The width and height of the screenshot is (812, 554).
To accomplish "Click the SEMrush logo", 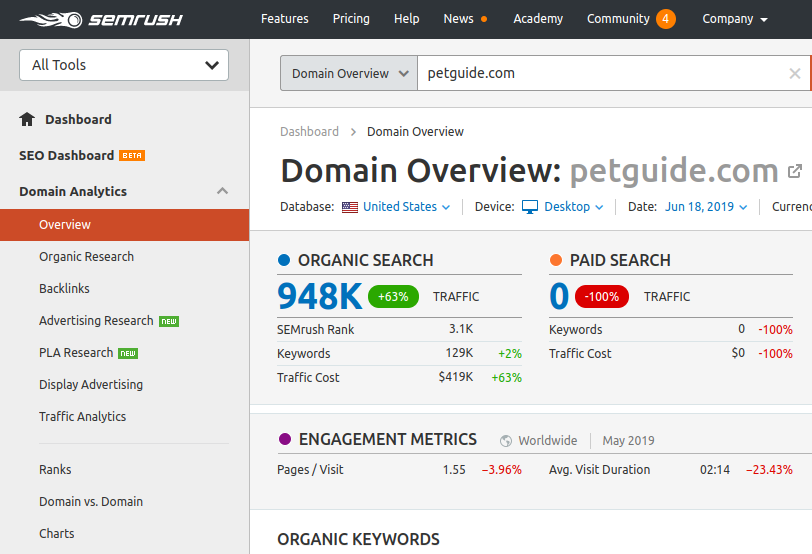I will coord(101,20).
